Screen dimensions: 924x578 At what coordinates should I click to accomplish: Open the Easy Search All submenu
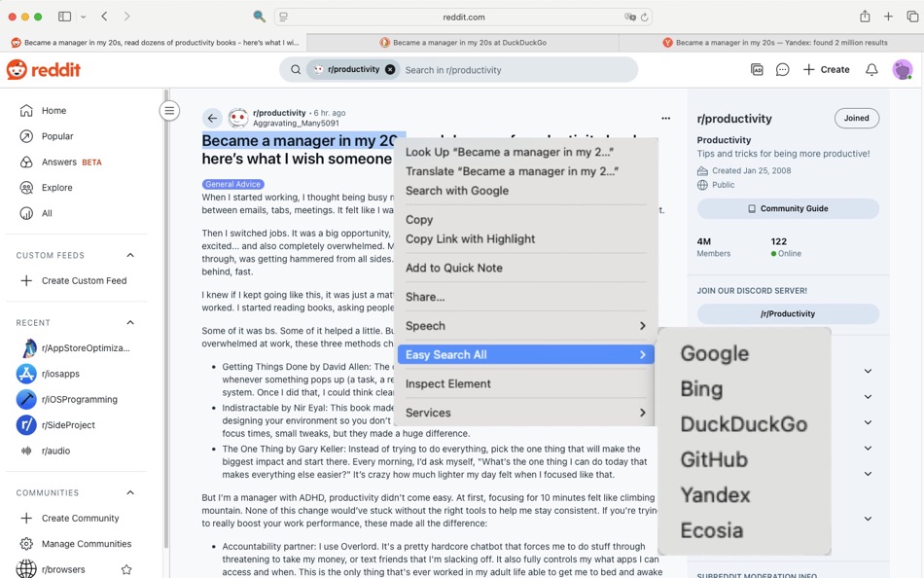point(525,354)
